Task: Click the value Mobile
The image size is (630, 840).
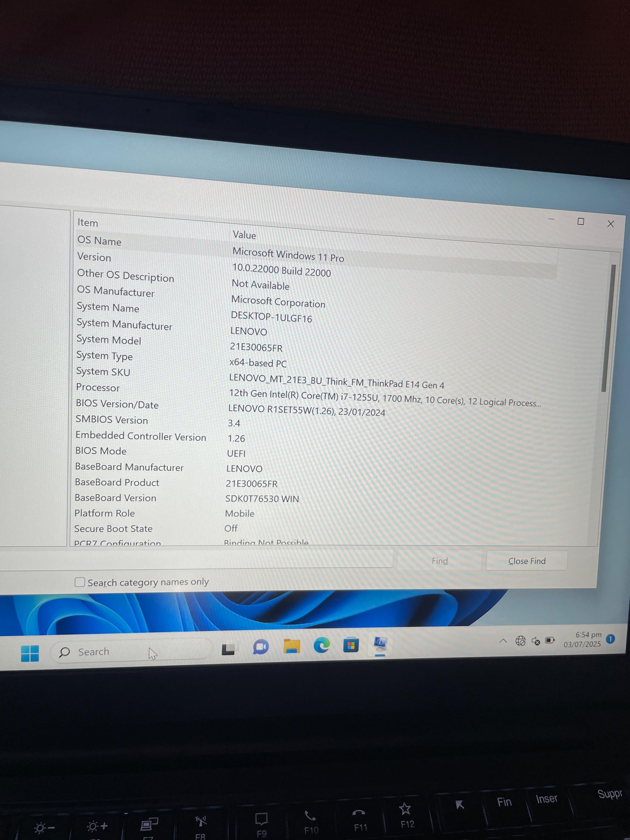Action: (240, 514)
